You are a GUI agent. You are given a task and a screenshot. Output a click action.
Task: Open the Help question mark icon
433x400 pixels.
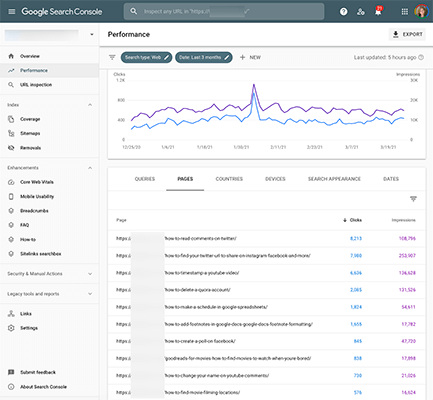(x=343, y=12)
